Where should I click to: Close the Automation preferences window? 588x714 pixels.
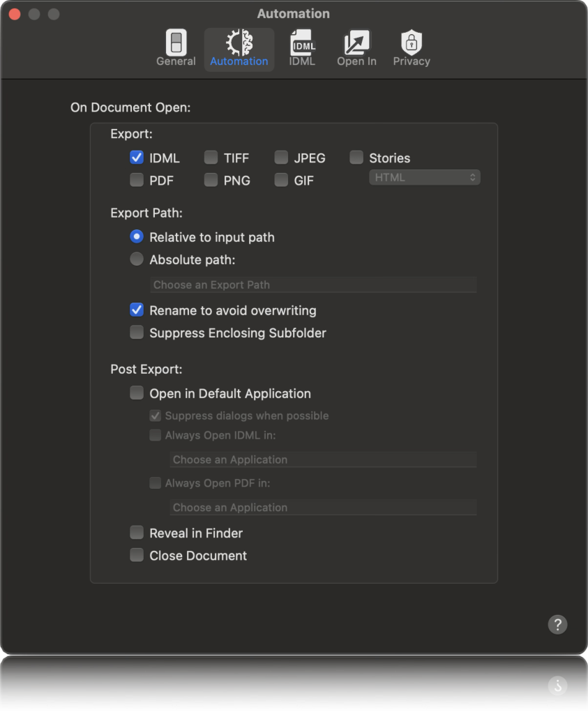pos(15,14)
